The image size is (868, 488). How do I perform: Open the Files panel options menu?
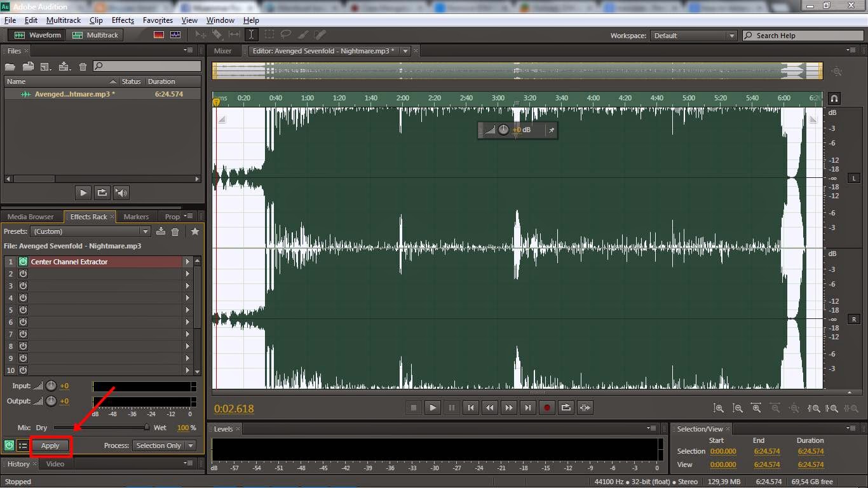(189, 50)
